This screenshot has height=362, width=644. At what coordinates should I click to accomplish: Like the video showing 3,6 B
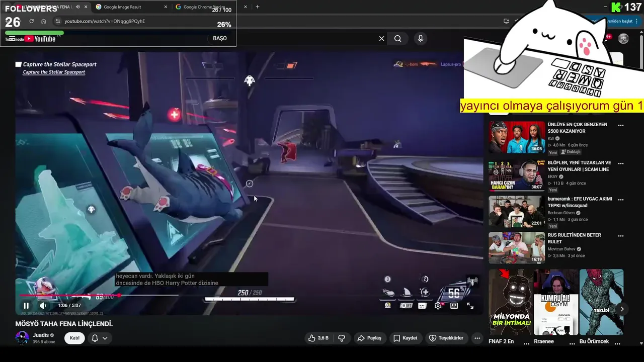(318, 338)
